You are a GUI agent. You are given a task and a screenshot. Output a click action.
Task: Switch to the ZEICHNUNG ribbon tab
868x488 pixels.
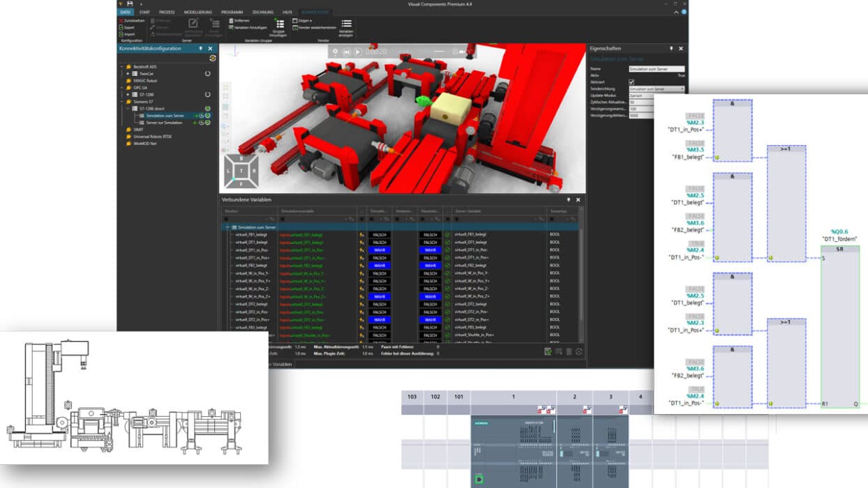[262, 12]
